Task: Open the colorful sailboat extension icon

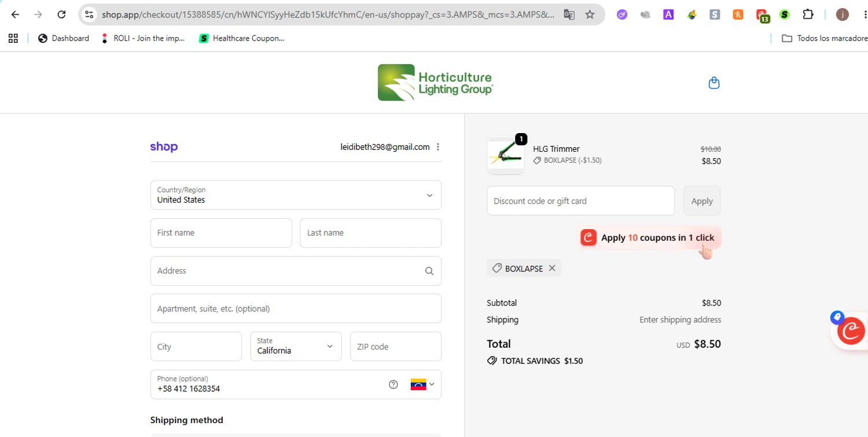Action: (x=692, y=14)
